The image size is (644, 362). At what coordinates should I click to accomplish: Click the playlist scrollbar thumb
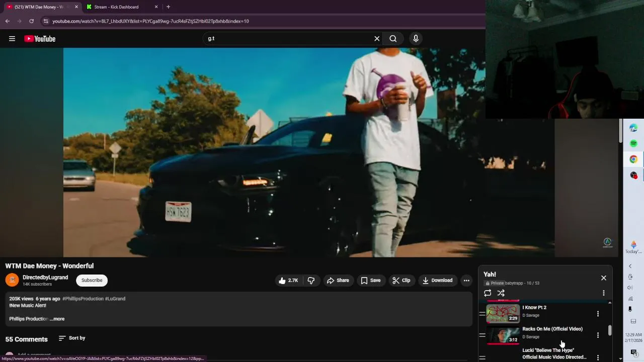click(x=610, y=330)
